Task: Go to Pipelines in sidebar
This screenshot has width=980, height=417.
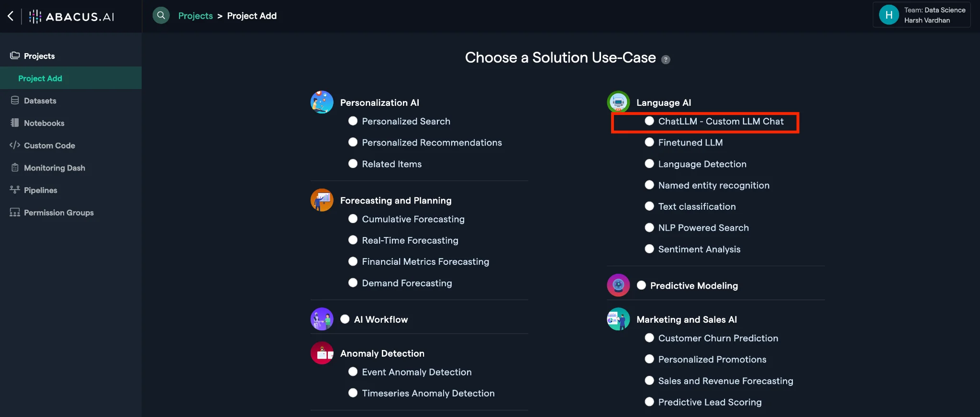Action: tap(40, 190)
